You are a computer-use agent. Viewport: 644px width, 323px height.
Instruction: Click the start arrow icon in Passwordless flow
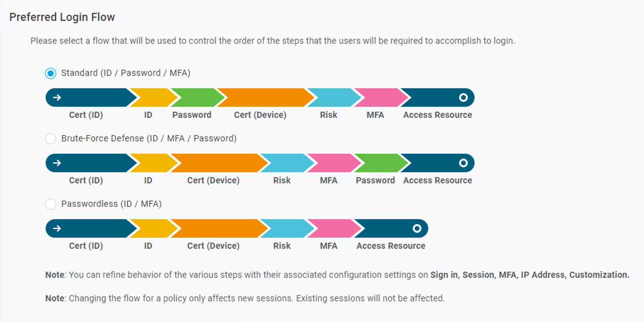(x=57, y=228)
